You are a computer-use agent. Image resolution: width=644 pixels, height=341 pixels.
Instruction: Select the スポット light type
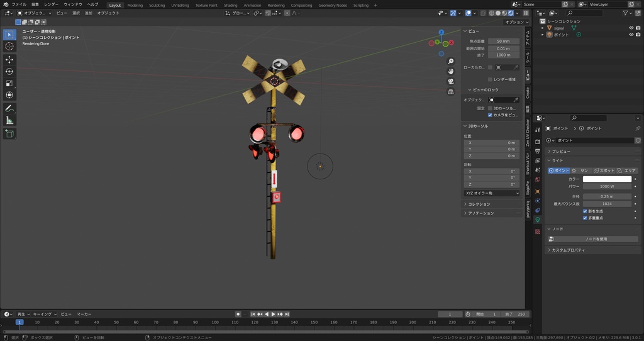click(604, 170)
